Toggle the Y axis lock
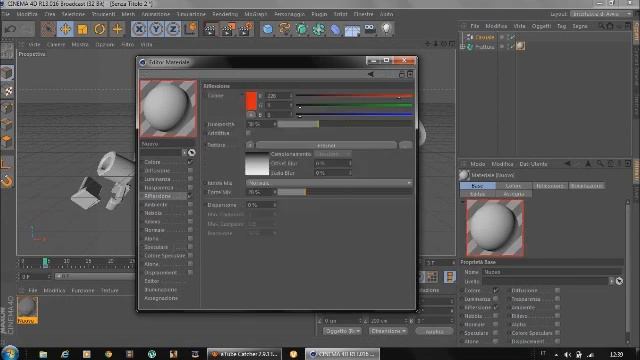Image resolution: width=640 pixels, height=360 pixels. pos(156,29)
